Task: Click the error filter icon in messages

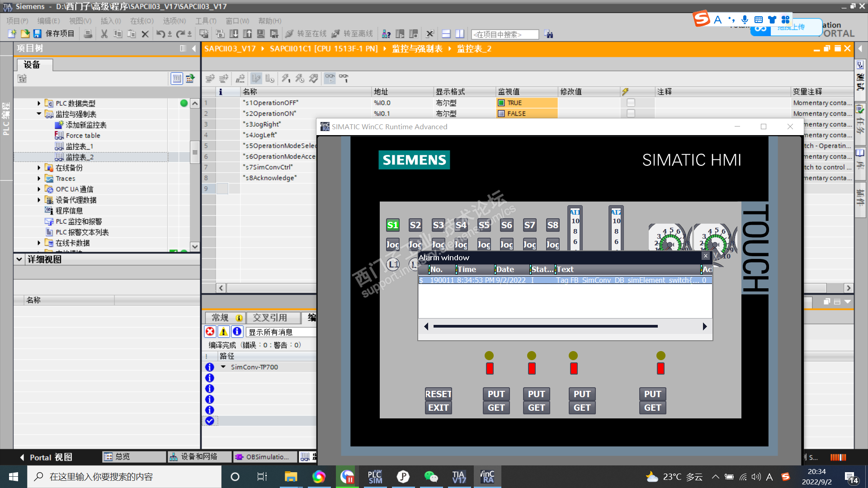Action: (210, 332)
